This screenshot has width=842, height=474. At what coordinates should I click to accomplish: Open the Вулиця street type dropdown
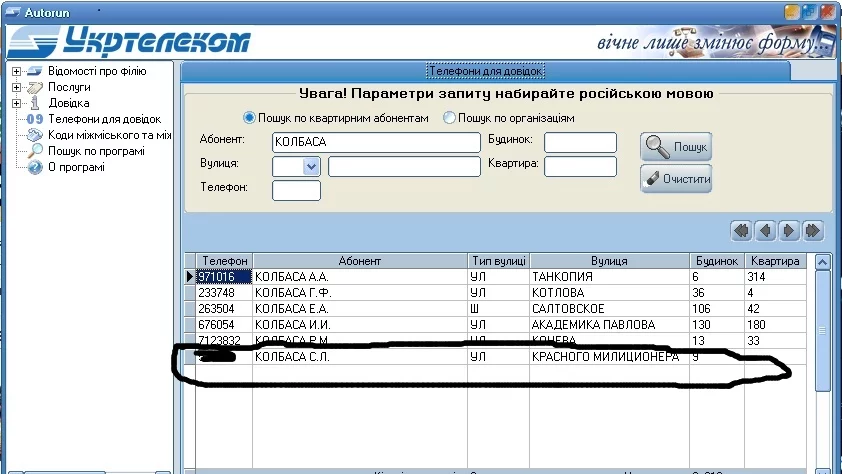[x=311, y=166]
